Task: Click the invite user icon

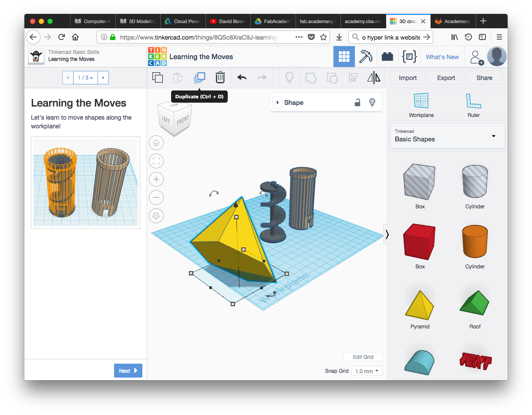Action: tap(477, 57)
